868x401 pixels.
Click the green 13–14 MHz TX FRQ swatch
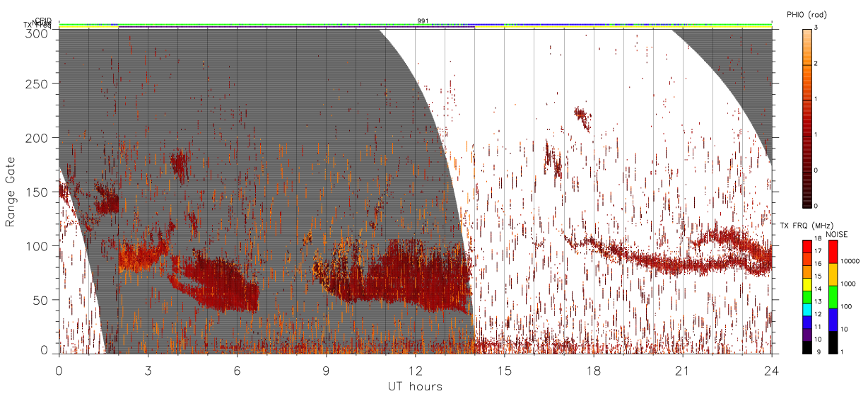(807, 296)
